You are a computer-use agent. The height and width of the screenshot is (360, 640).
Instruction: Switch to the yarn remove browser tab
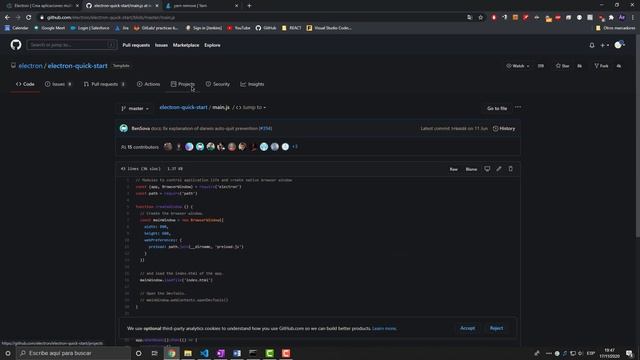201,6
